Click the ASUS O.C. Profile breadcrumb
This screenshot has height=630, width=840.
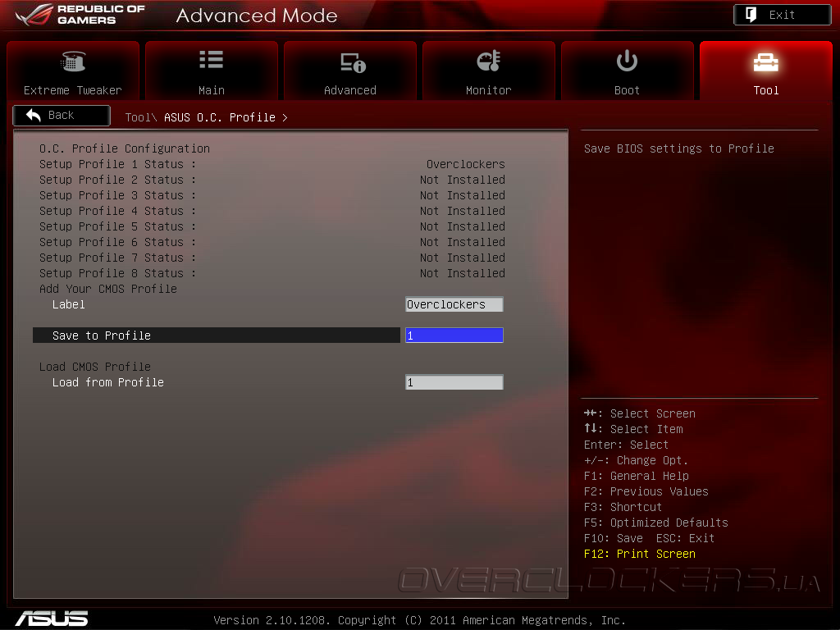pos(220,117)
